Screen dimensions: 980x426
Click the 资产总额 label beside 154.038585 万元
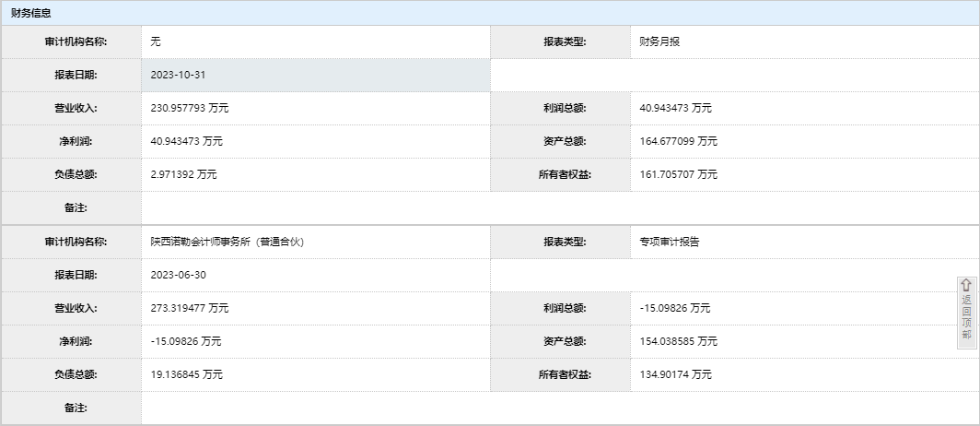[x=565, y=341]
